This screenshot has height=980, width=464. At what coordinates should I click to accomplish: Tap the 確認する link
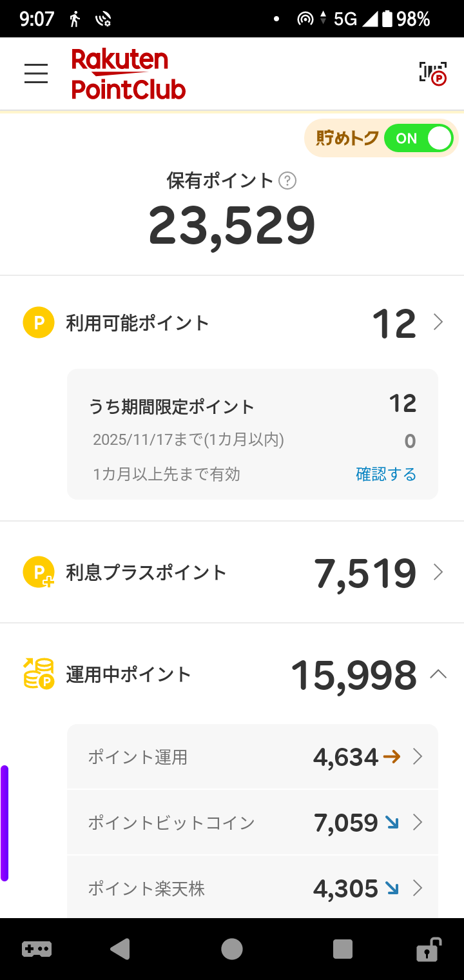(x=386, y=475)
